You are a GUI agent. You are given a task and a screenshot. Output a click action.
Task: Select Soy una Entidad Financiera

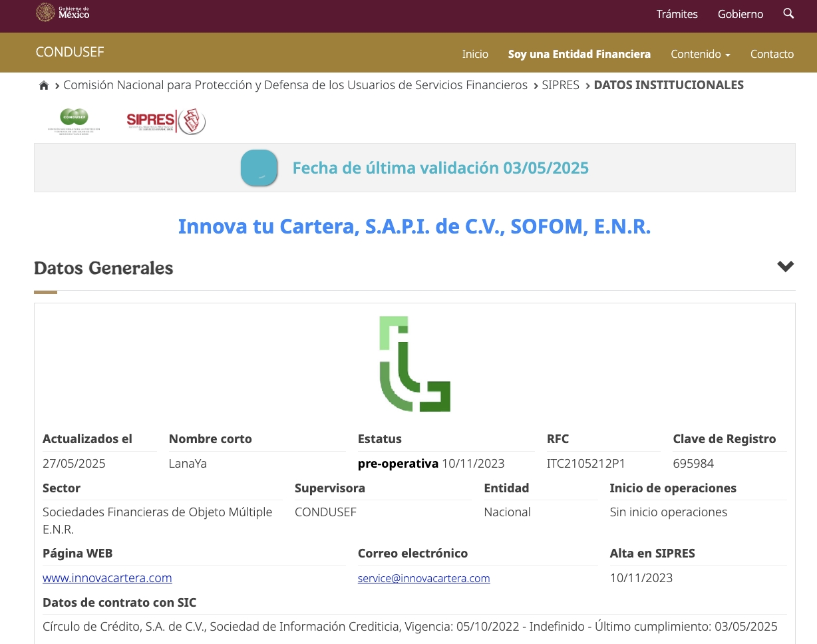point(579,54)
